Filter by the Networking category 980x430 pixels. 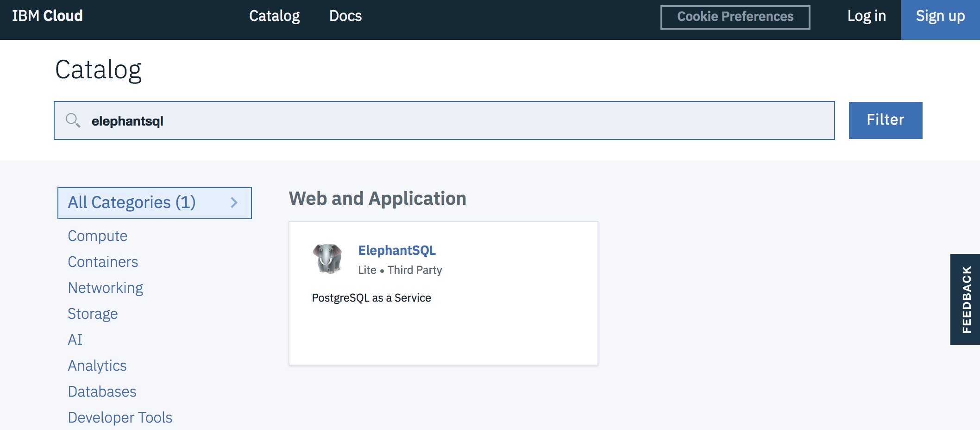pyautogui.click(x=105, y=288)
